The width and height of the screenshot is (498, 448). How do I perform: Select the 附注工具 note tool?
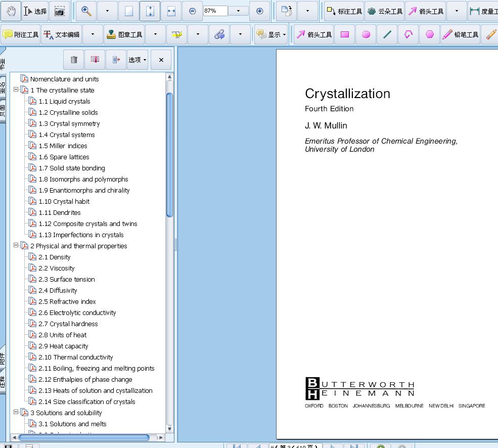(21, 34)
